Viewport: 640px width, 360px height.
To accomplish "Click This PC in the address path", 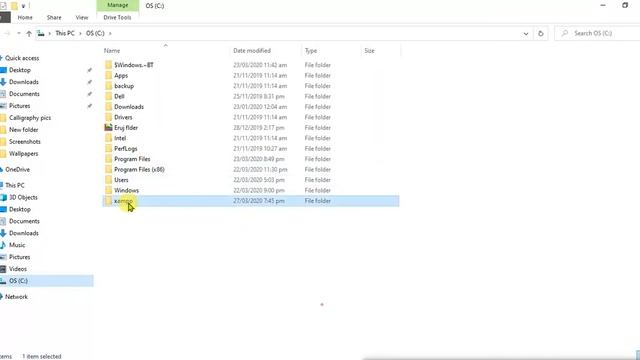I will pyautogui.click(x=65, y=33).
